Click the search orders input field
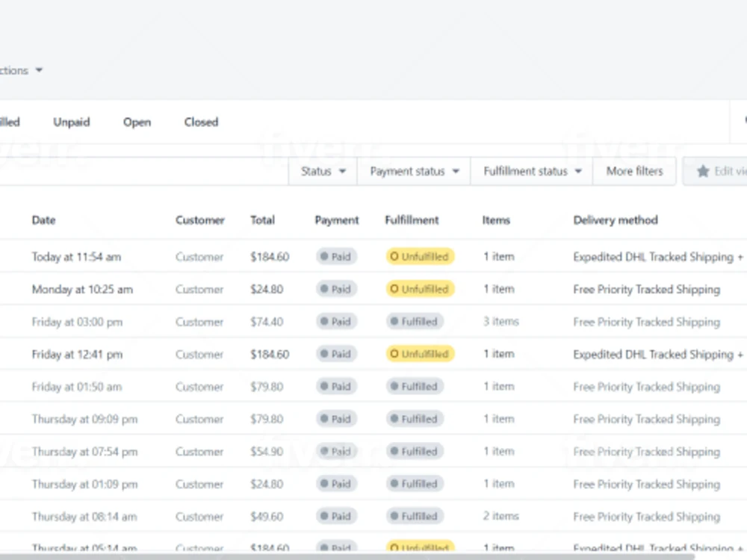This screenshot has height=560, width=747. (x=143, y=172)
